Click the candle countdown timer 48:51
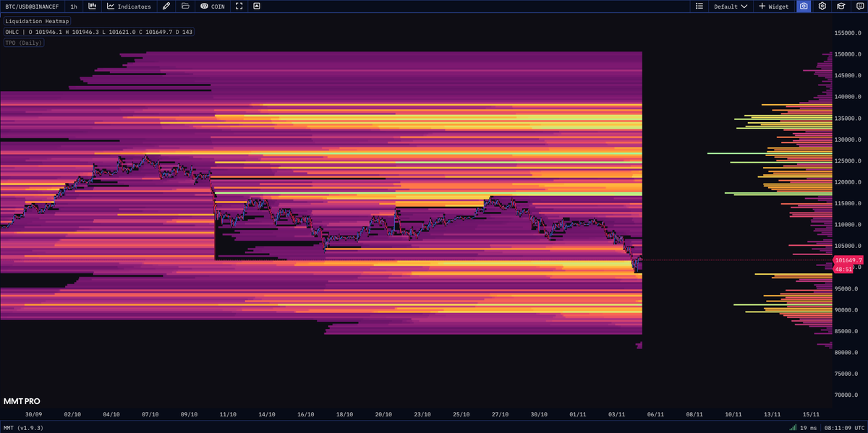Image resolution: width=868 pixels, height=433 pixels. pos(843,269)
